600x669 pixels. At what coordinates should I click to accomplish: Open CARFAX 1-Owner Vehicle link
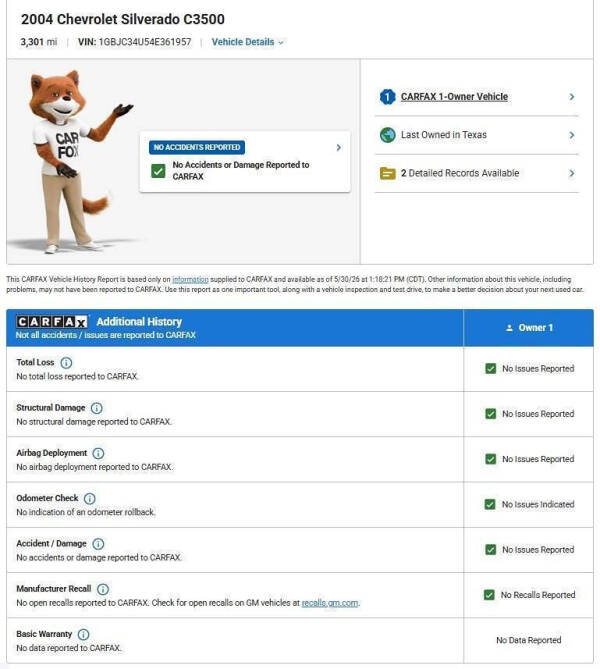[x=454, y=97]
